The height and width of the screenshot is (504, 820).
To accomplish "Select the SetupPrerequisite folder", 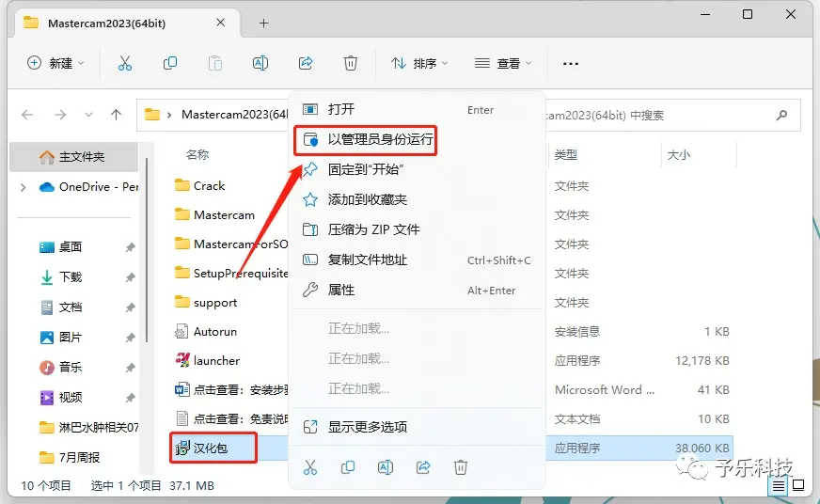I will (x=230, y=274).
